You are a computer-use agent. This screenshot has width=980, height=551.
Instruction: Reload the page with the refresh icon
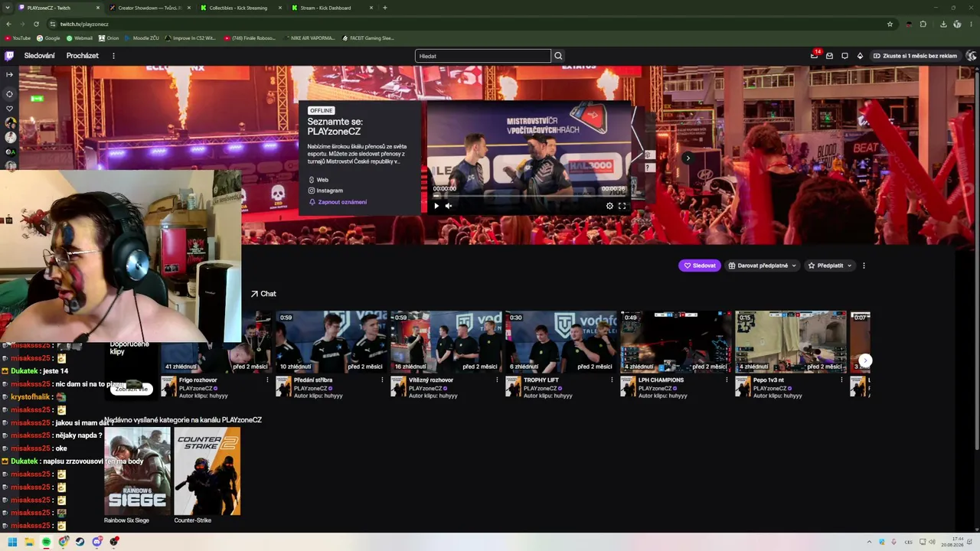(36, 24)
